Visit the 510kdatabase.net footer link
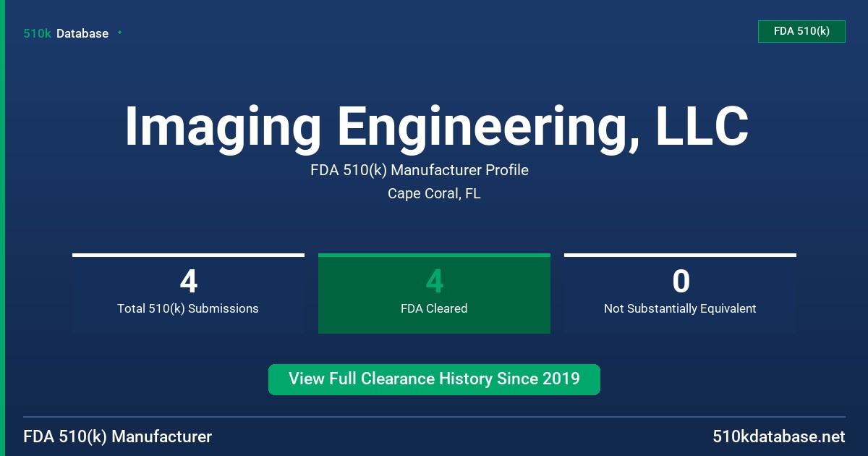The width and height of the screenshot is (868, 456). 778,437
